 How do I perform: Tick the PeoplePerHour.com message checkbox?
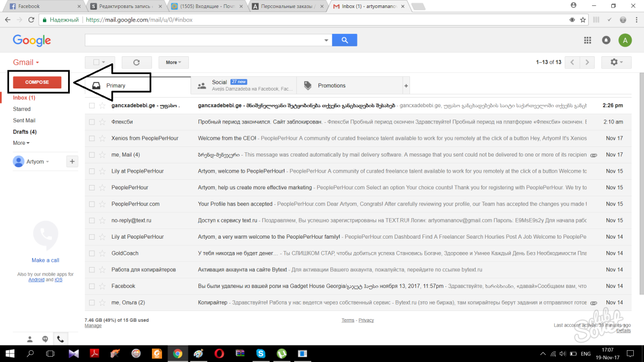point(92,204)
